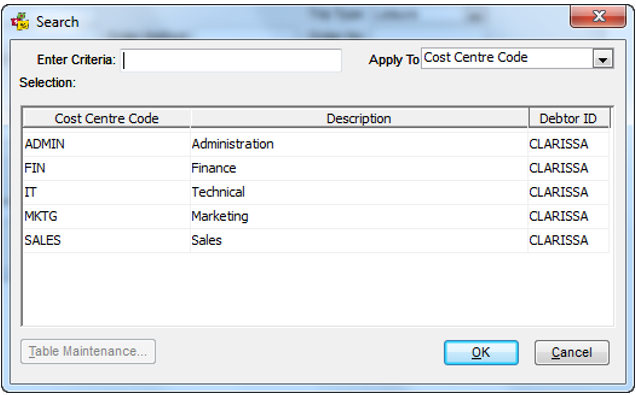The width and height of the screenshot is (636, 395).
Task: Click the Sales description cell
Action: [x=359, y=240]
